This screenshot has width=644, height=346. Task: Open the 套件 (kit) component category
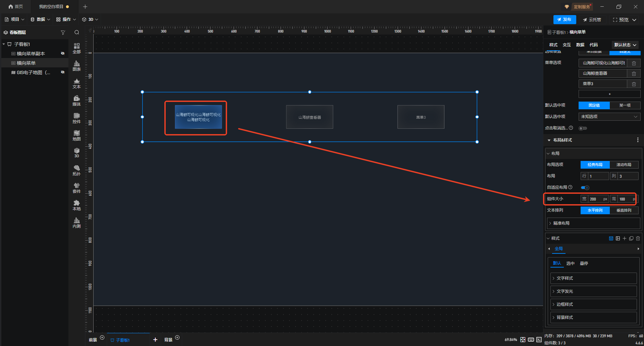pyautogui.click(x=76, y=188)
